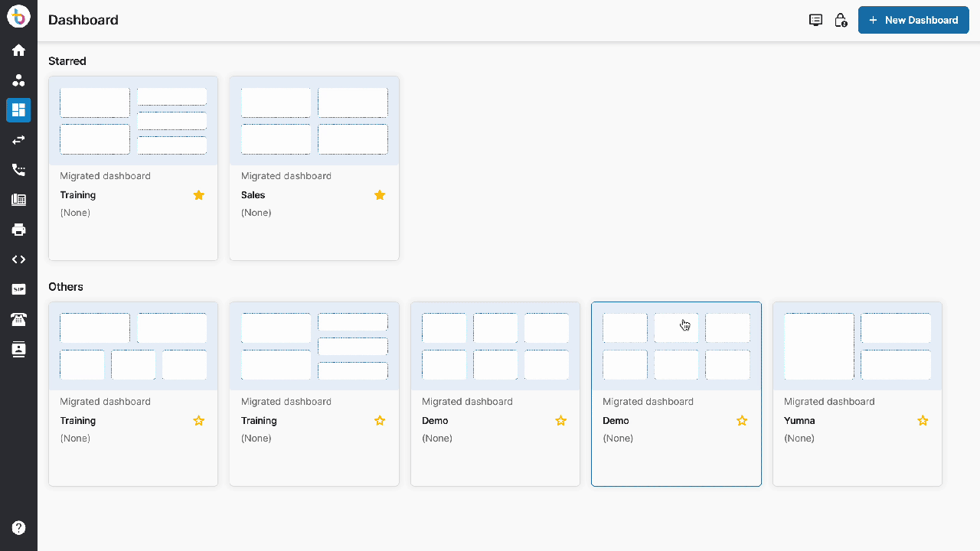
Task: Click the "Others" section heading
Action: pyautogui.click(x=66, y=287)
